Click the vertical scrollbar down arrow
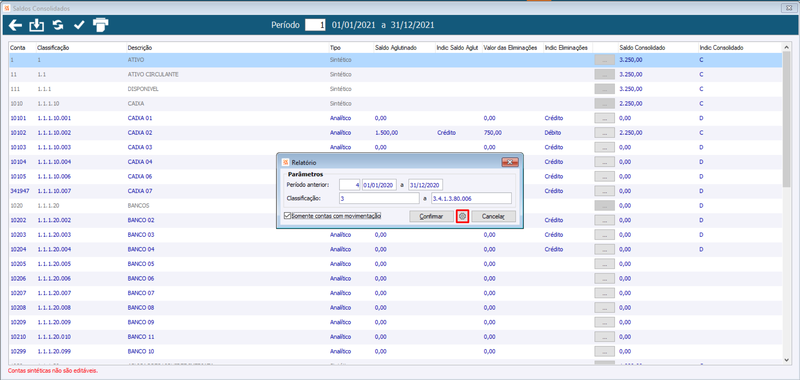 [787, 360]
